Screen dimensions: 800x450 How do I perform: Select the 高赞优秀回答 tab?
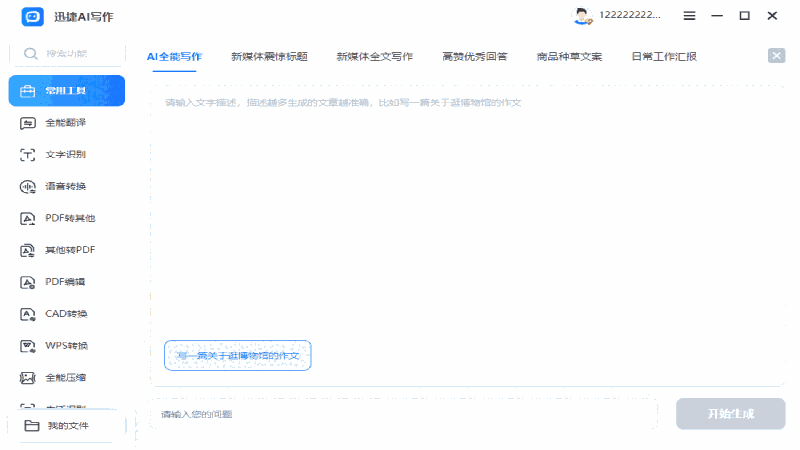474,57
